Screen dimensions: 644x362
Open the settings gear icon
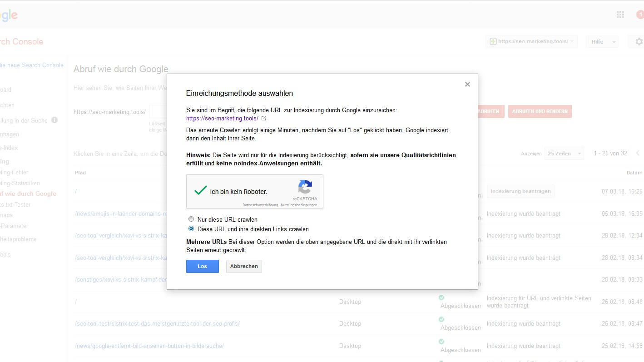pos(639,42)
